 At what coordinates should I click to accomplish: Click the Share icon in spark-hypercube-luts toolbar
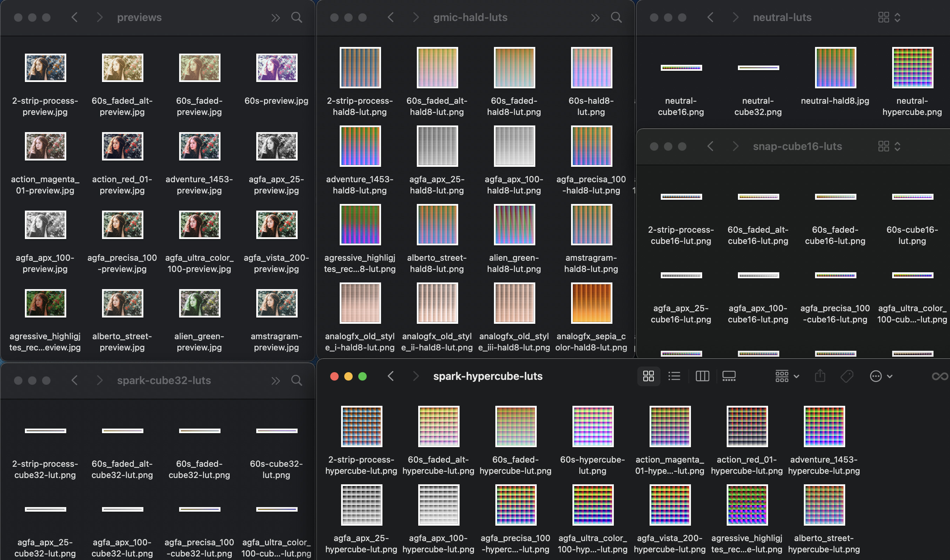tap(820, 376)
